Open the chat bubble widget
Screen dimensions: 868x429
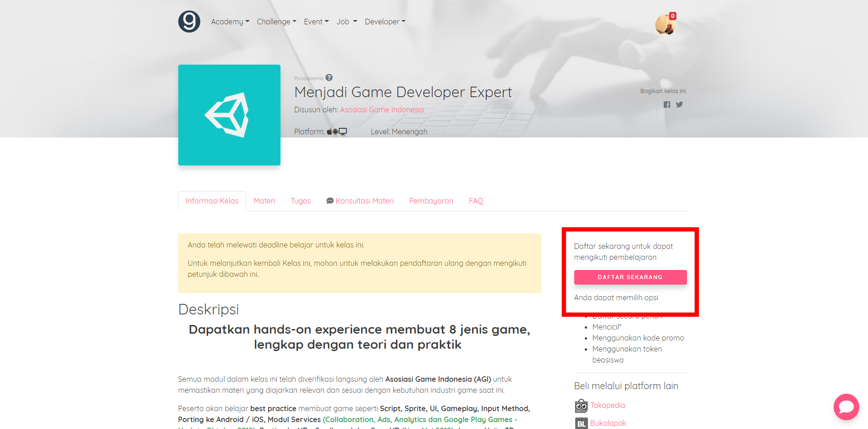point(846,407)
